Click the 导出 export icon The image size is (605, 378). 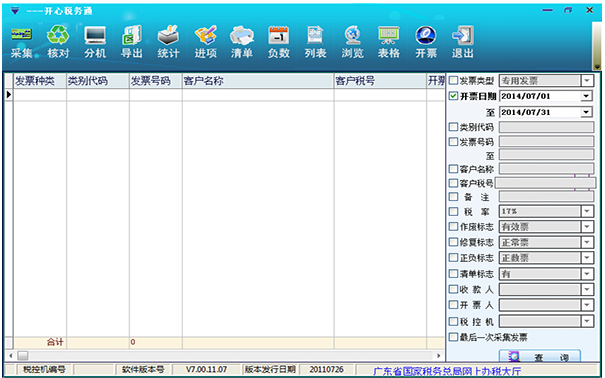(x=132, y=43)
